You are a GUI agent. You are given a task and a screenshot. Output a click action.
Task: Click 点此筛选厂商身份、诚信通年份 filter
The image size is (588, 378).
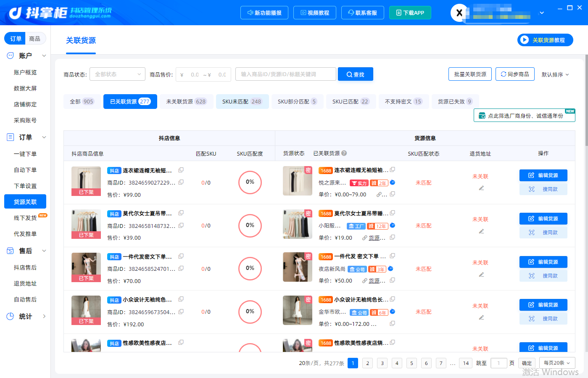coord(525,116)
